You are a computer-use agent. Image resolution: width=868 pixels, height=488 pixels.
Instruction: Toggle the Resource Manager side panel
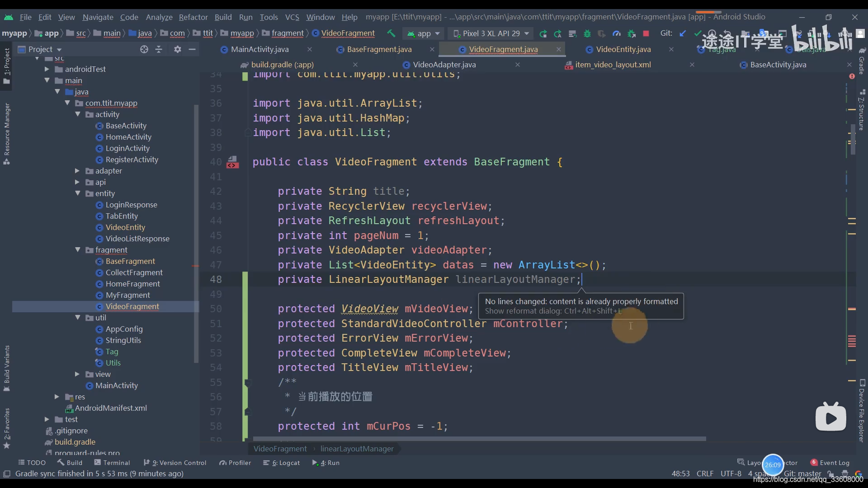click(x=7, y=134)
